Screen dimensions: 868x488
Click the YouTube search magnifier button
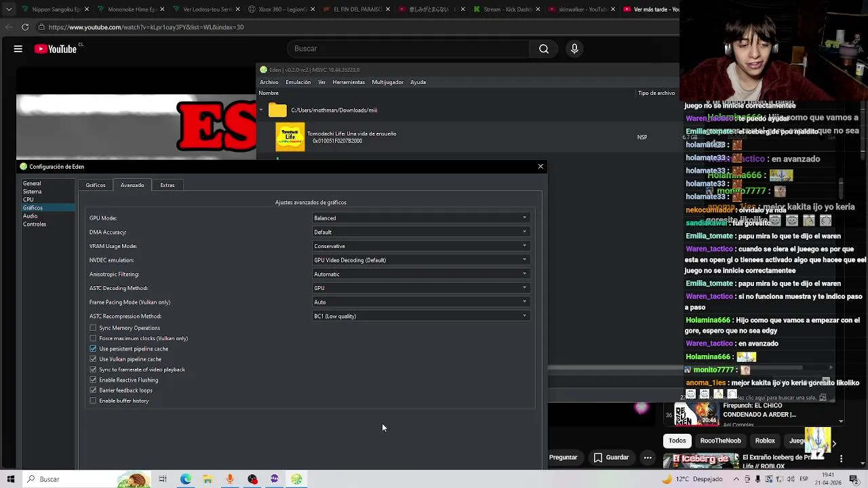[544, 49]
